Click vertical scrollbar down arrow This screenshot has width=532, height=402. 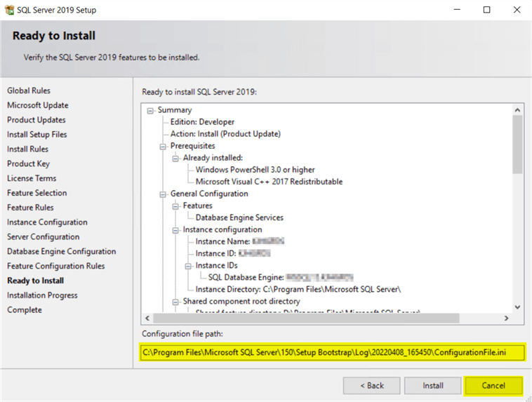tap(517, 307)
